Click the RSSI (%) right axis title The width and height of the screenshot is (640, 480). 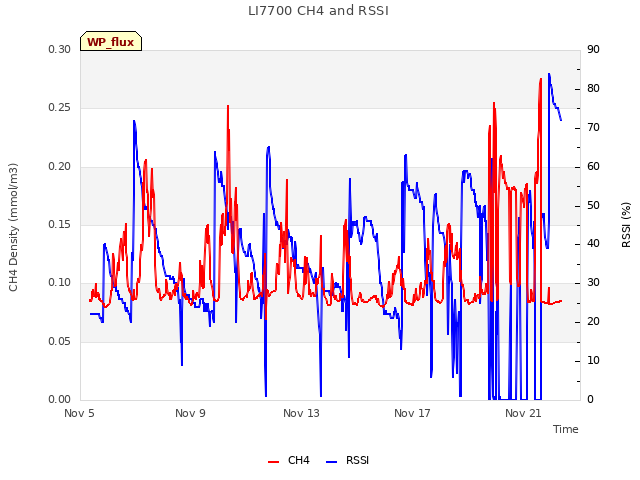(x=626, y=225)
